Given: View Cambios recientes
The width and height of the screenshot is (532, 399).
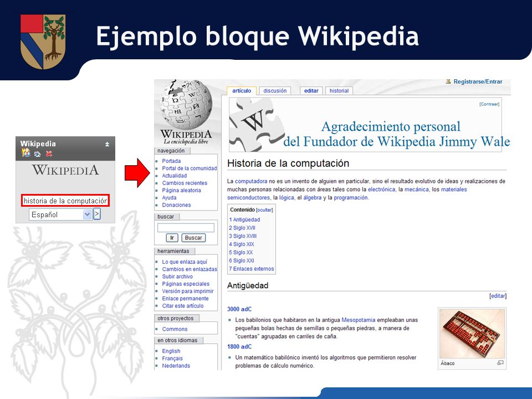Looking at the screenshot, I should coord(185,183).
